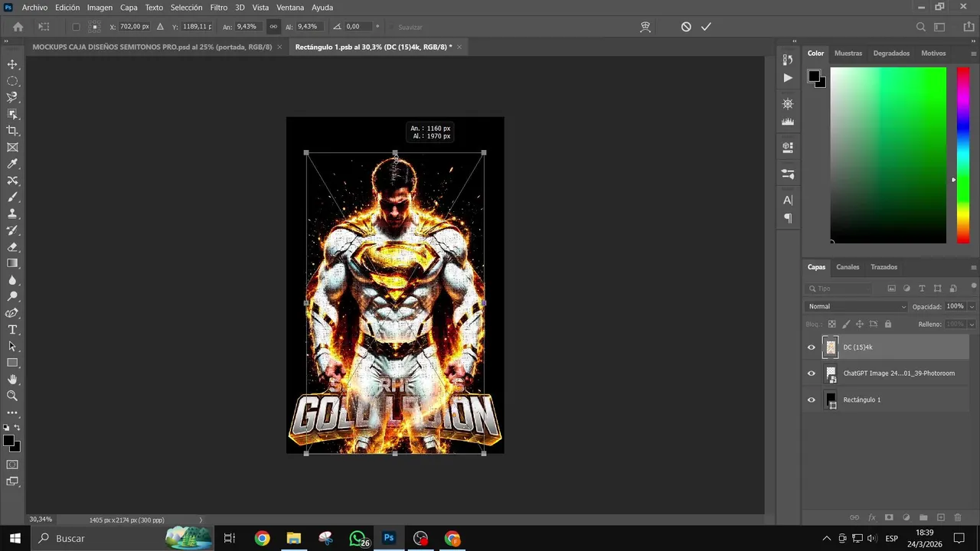This screenshot has width=980, height=551.
Task: Hide the ChatGPT Image layer
Action: click(812, 373)
